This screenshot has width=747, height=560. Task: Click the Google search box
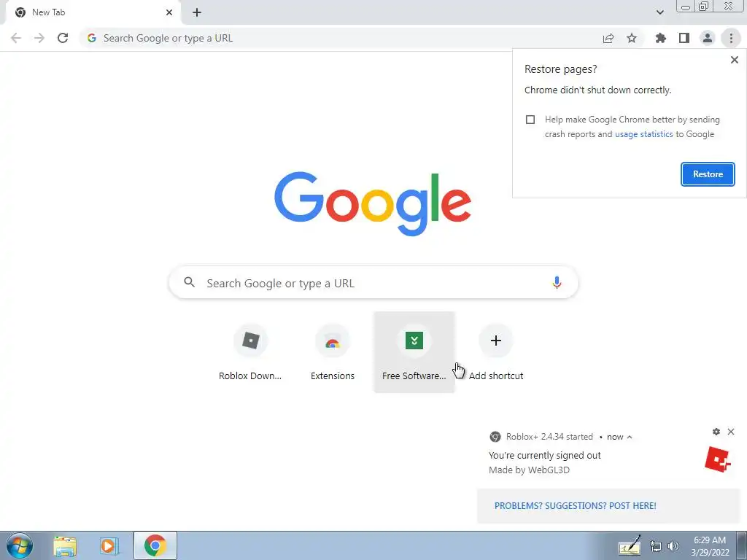tap(373, 283)
